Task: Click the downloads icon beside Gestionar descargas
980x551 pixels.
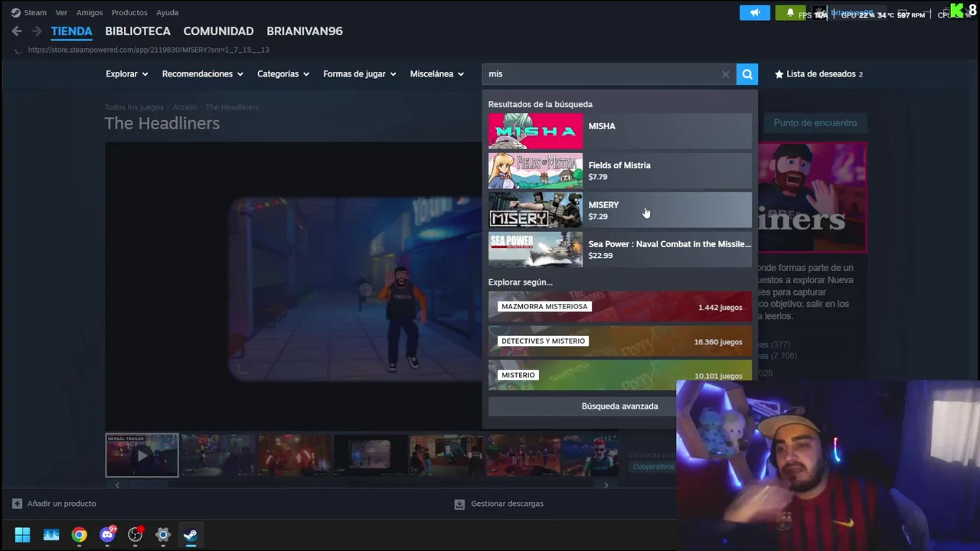Action: [459, 504]
